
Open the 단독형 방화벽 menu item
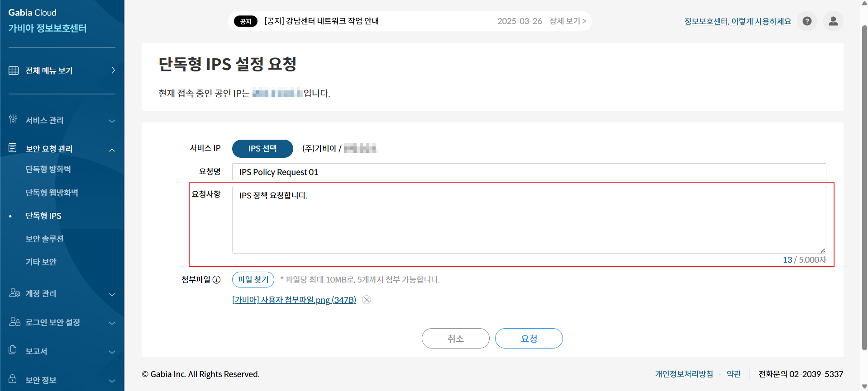(48, 169)
